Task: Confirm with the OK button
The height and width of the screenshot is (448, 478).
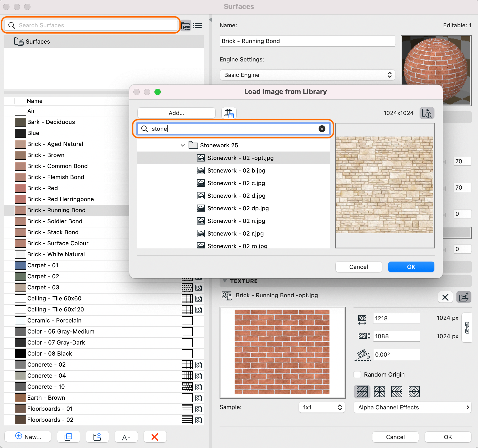Action: point(411,267)
